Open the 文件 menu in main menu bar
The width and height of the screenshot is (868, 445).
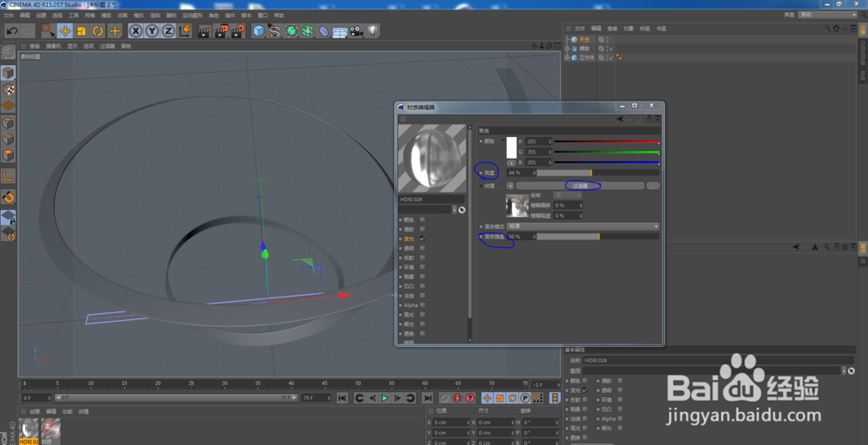click(x=10, y=16)
